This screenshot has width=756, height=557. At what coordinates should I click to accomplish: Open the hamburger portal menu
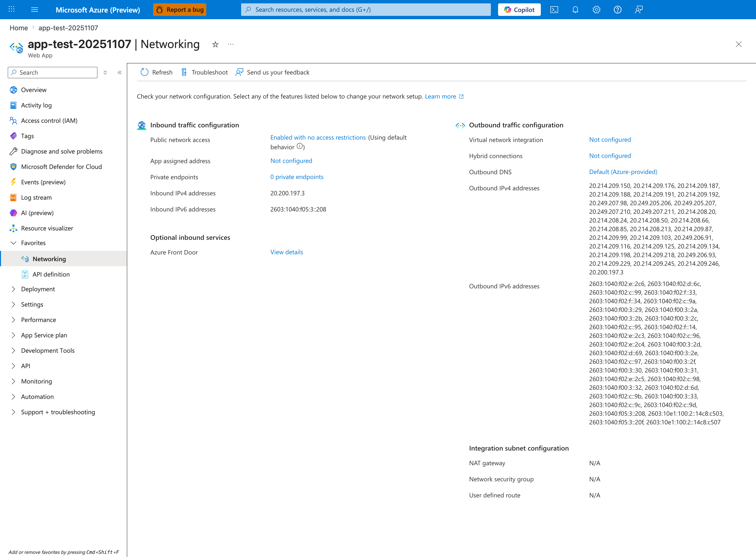pyautogui.click(x=34, y=9)
